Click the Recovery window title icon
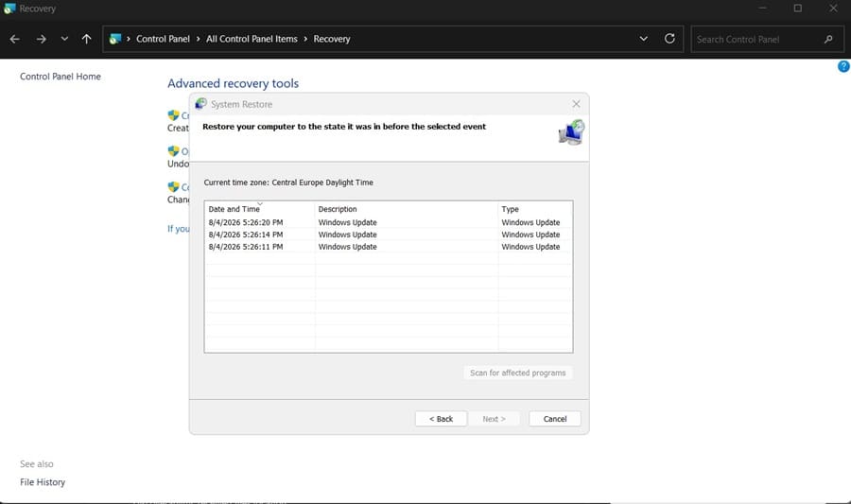Image resolution: width=851 pixels, height=504 pixels. click(x=9, y=9)
